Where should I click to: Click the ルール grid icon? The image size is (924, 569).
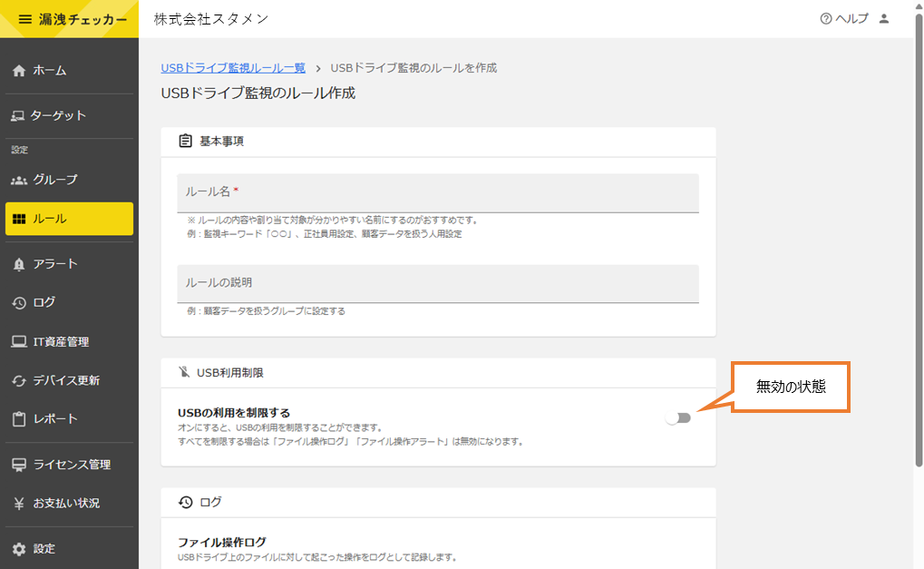(19, 220)
